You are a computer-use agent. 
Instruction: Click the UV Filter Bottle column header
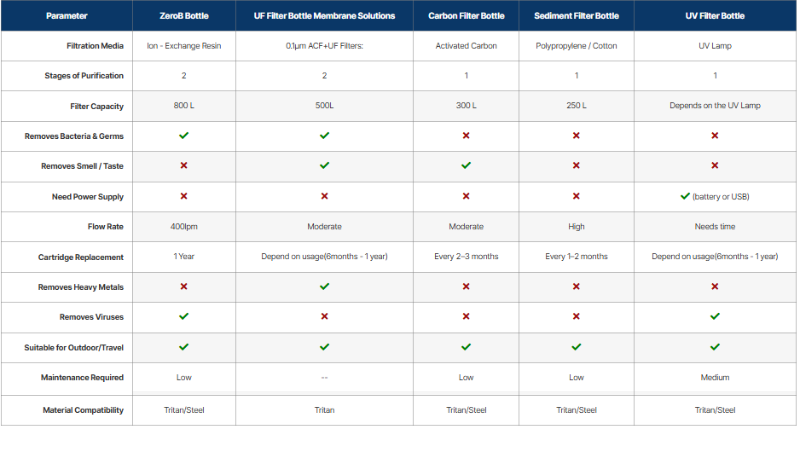click(x=715, y=16)
